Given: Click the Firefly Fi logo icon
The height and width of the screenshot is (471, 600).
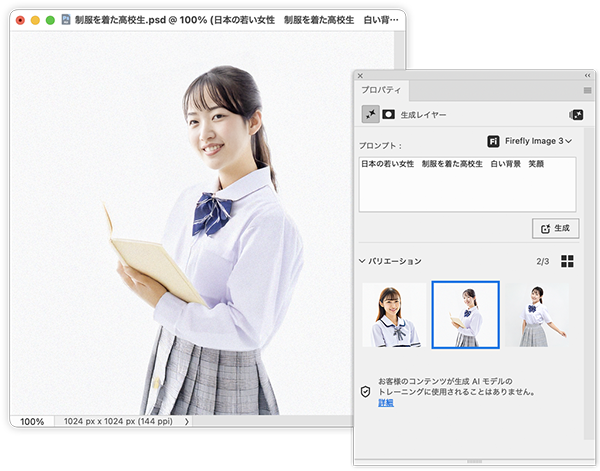Looking at the screenshot, I should [x=493, y=141].
